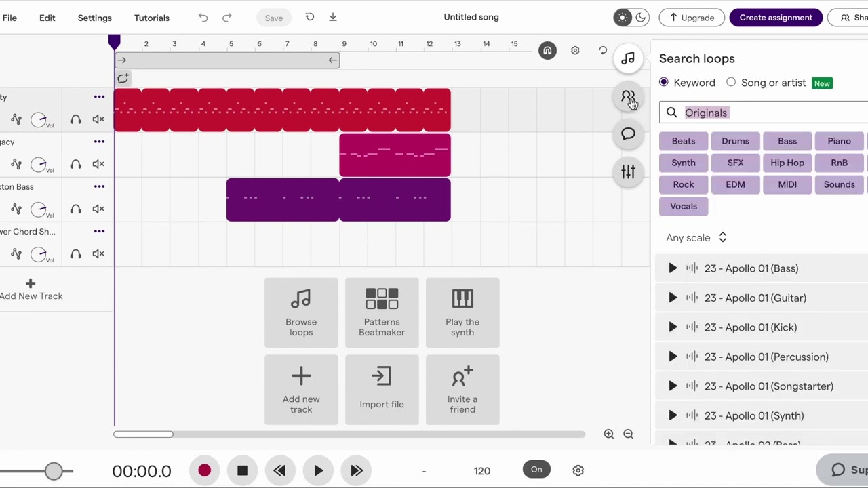
Task: Click the loop search input field
Action: [764, 113]
